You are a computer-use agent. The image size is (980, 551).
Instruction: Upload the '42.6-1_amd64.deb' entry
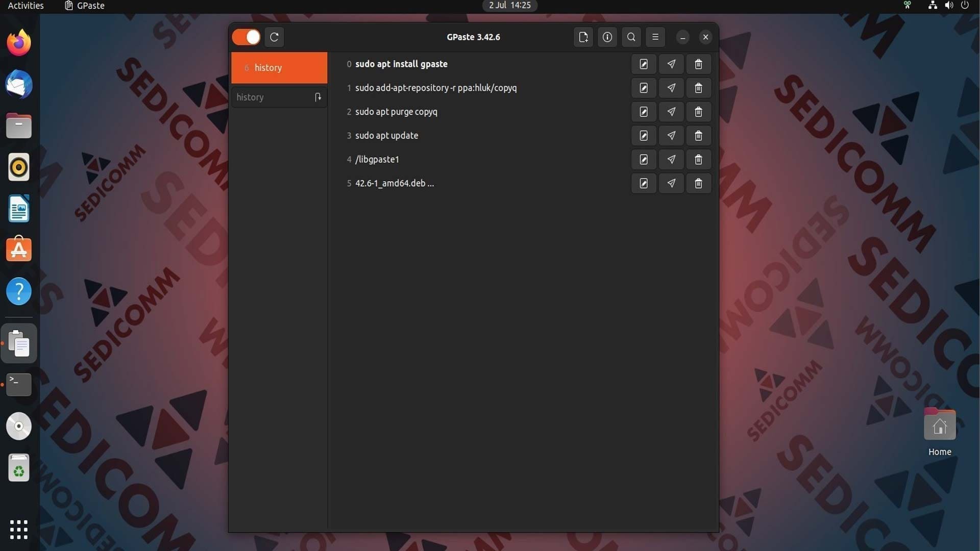point(671,183)
